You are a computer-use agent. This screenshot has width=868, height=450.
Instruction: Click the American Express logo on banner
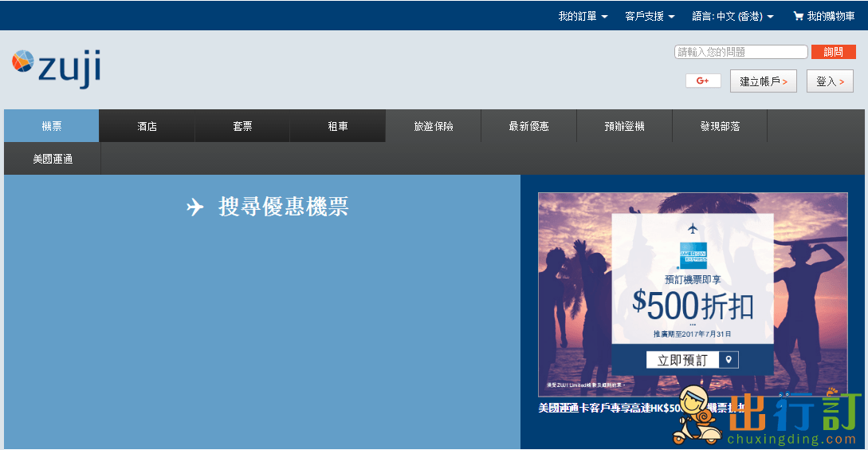click(x=693, y=255)
